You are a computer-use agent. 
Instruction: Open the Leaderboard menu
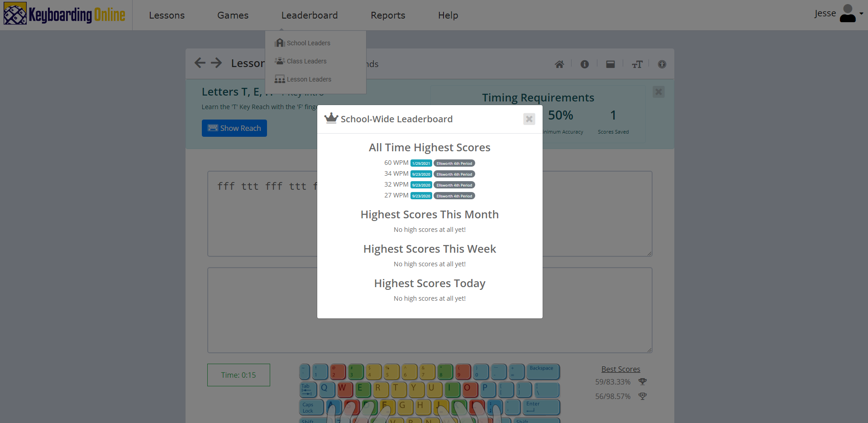tap(309, 15)
